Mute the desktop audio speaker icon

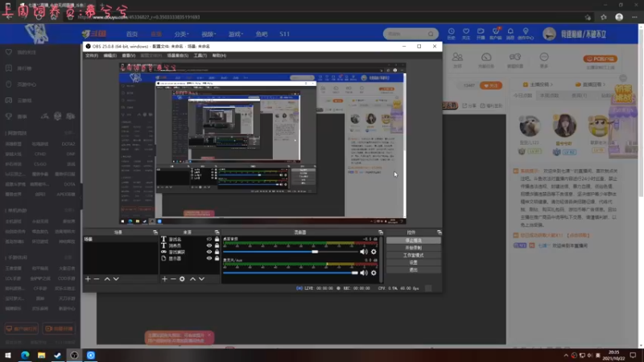pos(363,252)
